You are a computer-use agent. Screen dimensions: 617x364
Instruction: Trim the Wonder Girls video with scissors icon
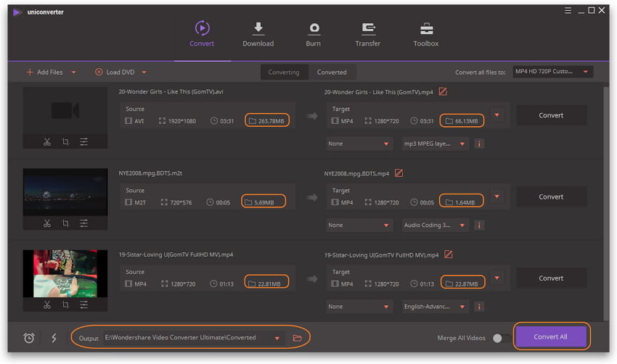point(47,142)
